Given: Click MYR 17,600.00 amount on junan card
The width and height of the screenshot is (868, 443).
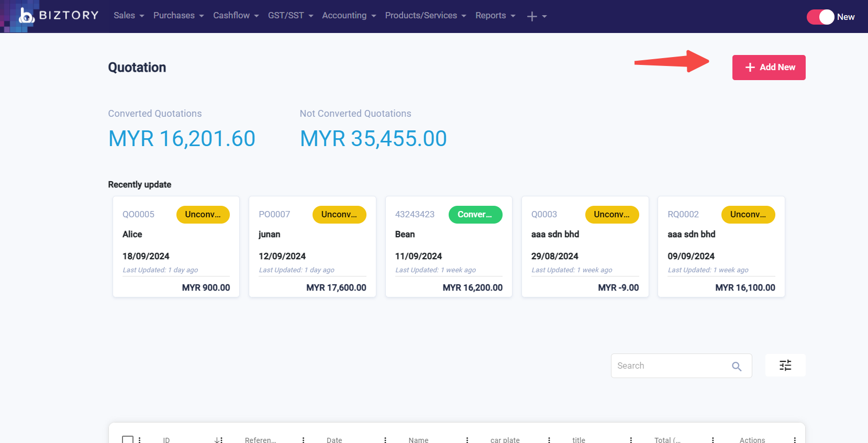Looking at the screenshot, I should coord(336,287).
